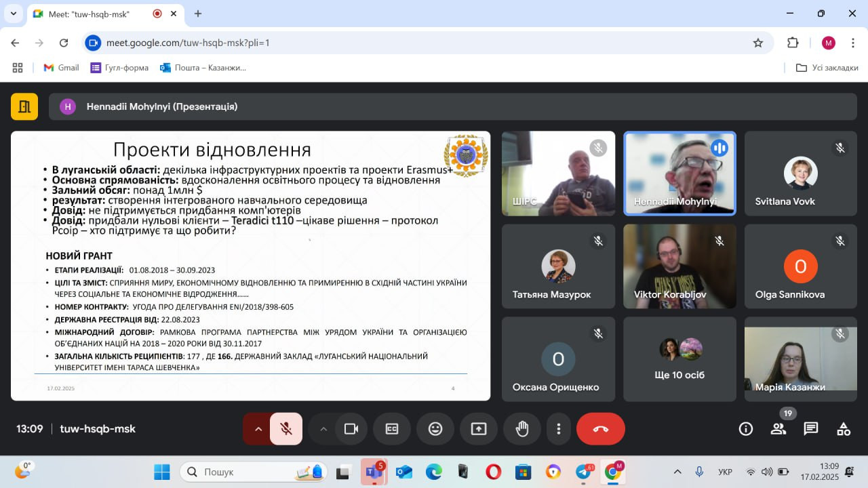Click the muted mic badge on Svitlana Vovk tile

(840, 148)
